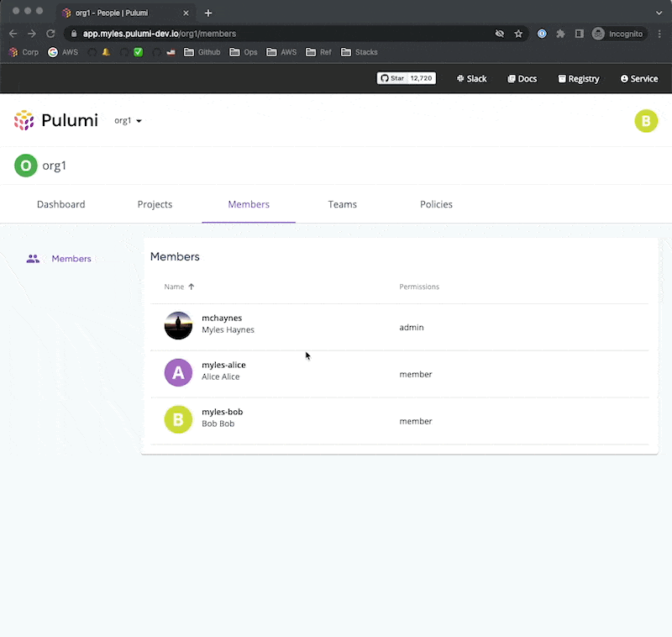This screenshot has height=637, width=672.
Task: Open the org1 organization switcher dropdown
Action: (x=128, y=121)
